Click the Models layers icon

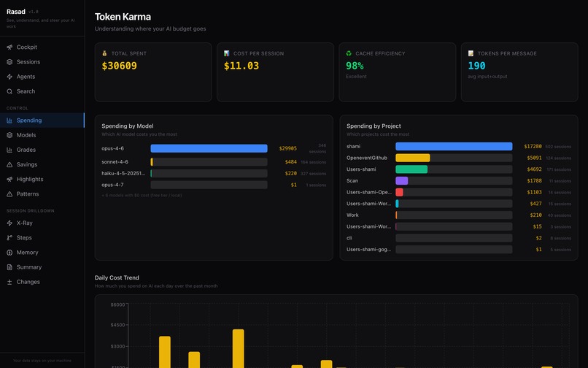click(x=9, y=135)
